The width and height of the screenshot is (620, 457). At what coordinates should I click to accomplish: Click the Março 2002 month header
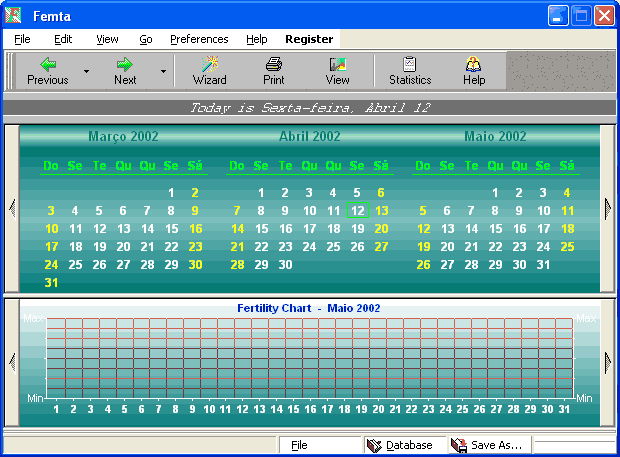123,136
